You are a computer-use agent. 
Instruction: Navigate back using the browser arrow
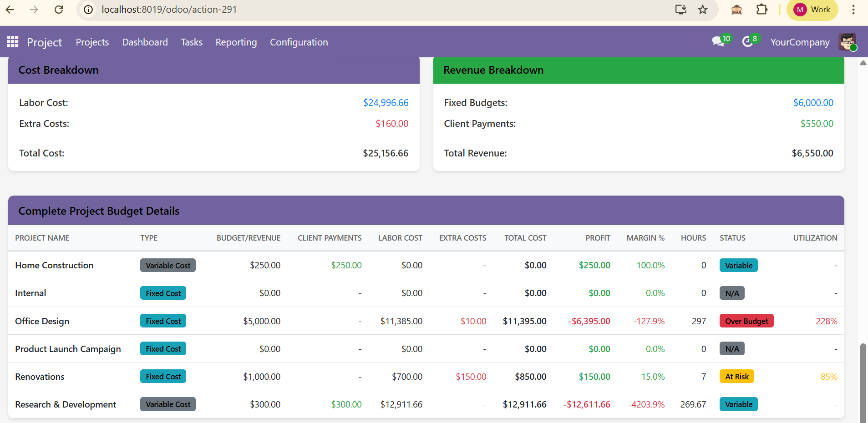click(x=10, y=9)
